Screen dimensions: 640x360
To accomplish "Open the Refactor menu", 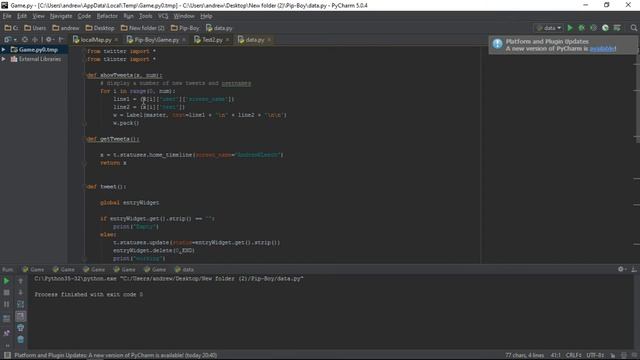I will click(x=107, y=16).
